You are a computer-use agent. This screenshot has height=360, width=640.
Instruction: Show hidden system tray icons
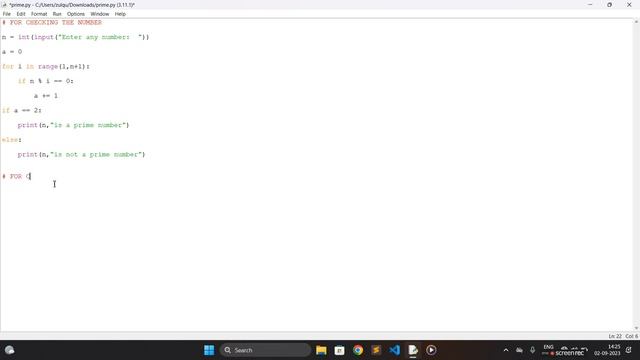pyautogui.click(x=506, y=350)
